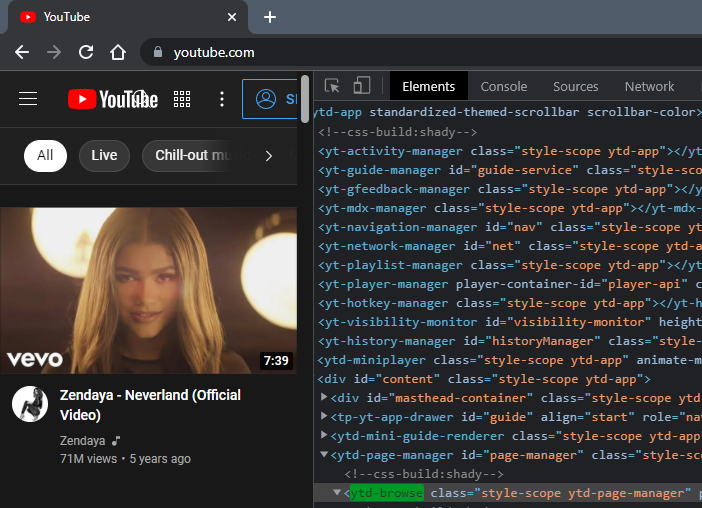Image resolution: width=702 pixels, height=508 pixels.
Task: Select the yt-player-manager element line
Action: pos(508,284)
